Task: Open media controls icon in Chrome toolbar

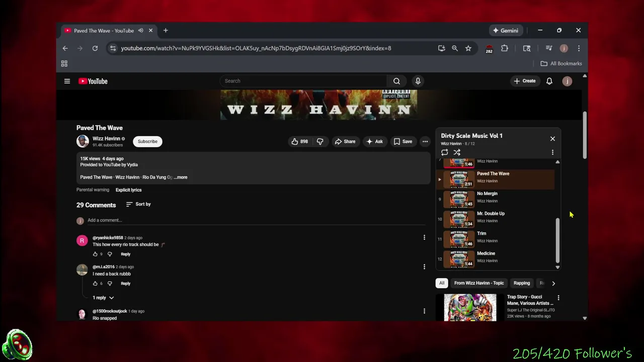Action: pyautogui.click(x=549, y=48)
